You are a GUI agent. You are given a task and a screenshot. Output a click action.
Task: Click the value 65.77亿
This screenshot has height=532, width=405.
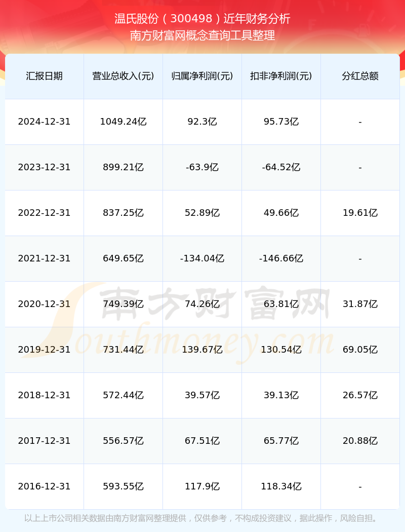coord(281,441)
